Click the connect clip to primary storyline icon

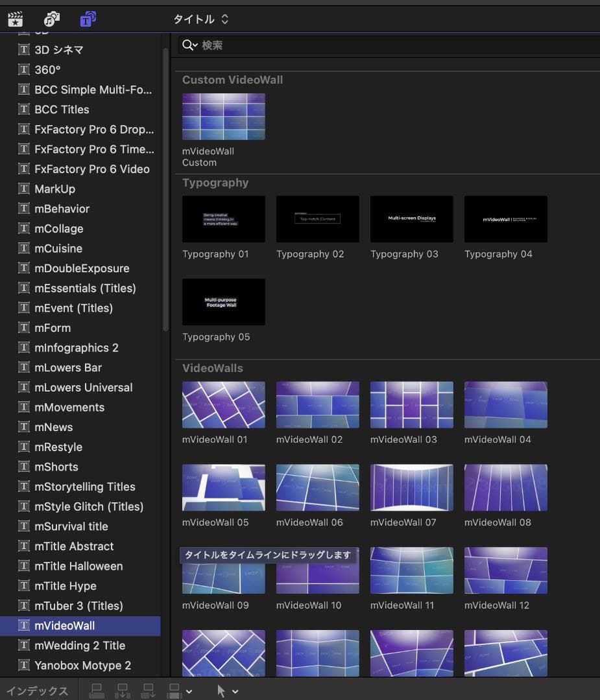(97, 691)
